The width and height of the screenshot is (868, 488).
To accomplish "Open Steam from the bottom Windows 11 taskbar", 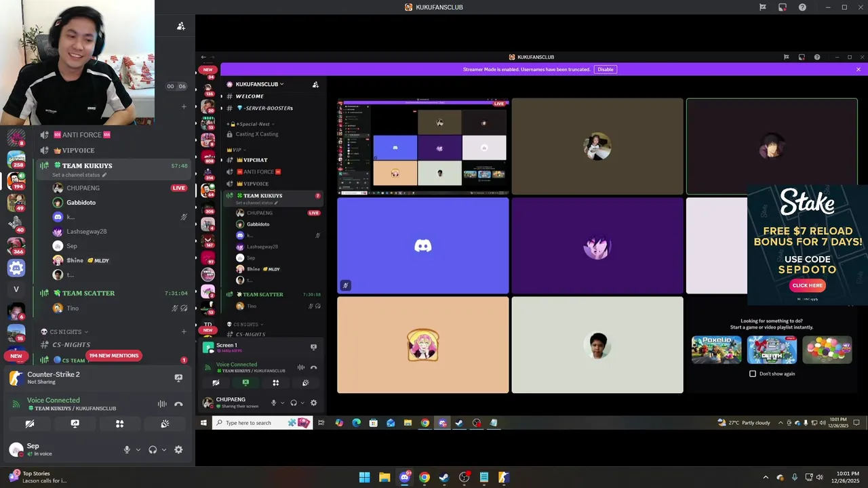I will [444, 477].
